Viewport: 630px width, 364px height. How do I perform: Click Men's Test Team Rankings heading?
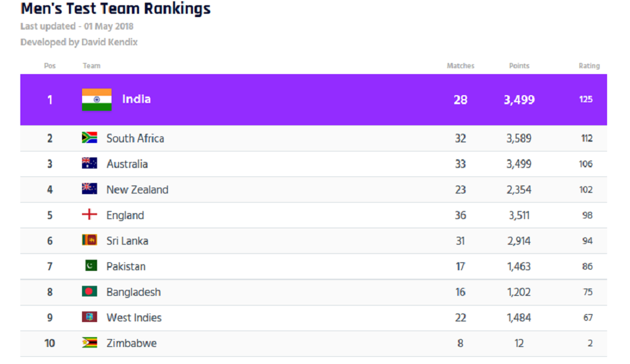click(x=115, y=9)
